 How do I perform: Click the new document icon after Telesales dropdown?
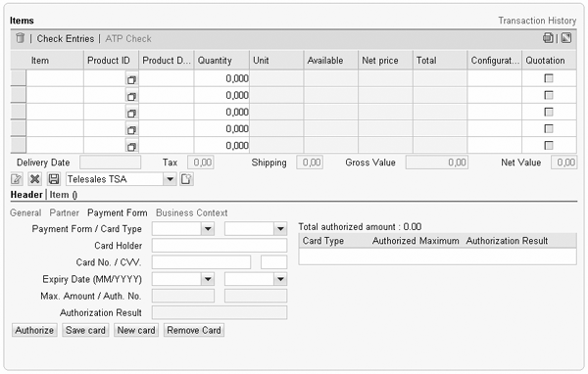pos(186,179)
